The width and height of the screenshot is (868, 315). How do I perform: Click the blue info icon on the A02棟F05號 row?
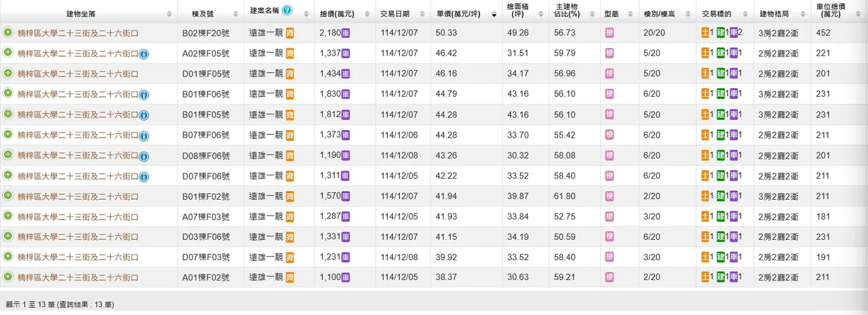144,54
